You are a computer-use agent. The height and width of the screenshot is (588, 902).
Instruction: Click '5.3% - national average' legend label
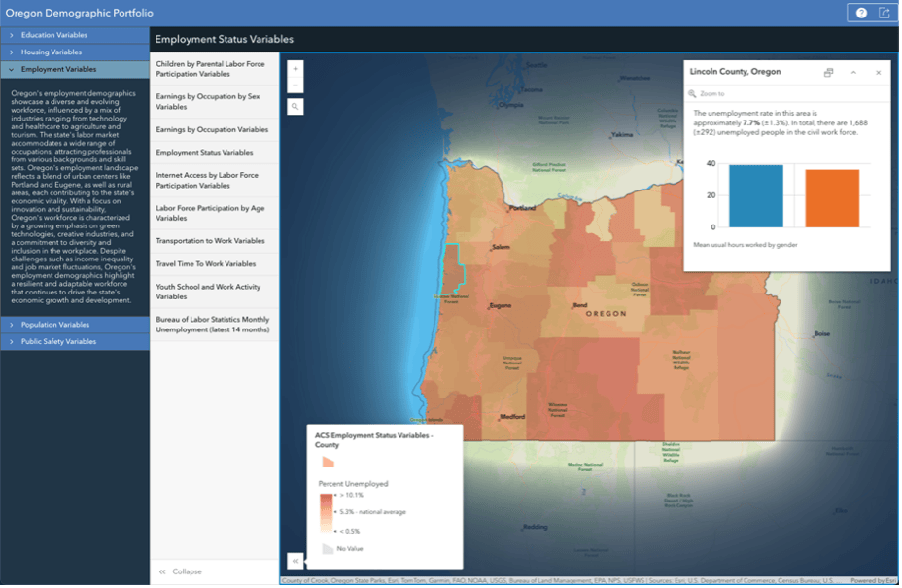[374, 513]
